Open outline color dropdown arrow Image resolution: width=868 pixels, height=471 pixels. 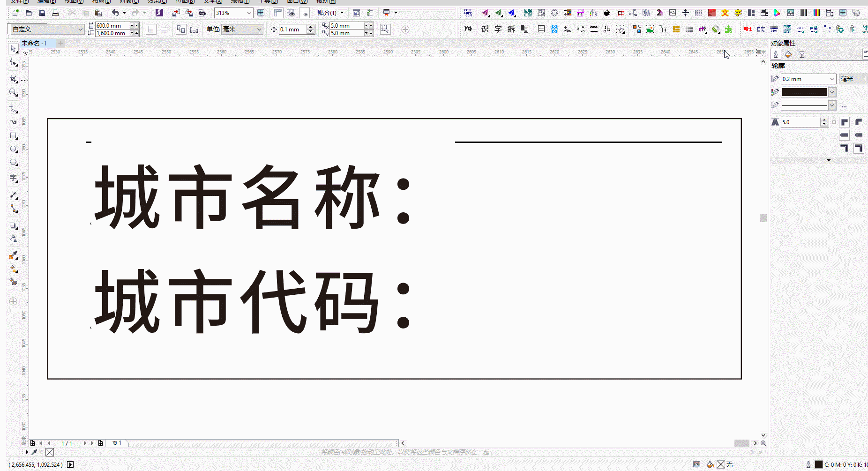pyautogui.click(x=832, y=92)
